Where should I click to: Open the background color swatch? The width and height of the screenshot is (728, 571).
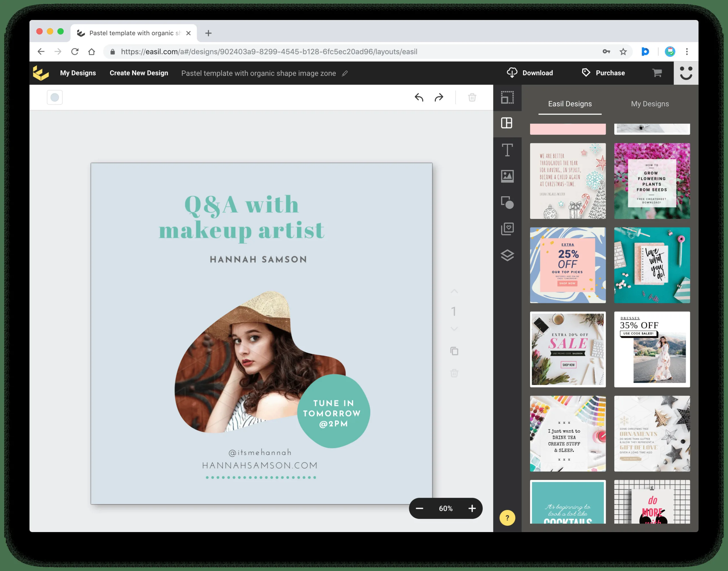(x=55, y=98)
